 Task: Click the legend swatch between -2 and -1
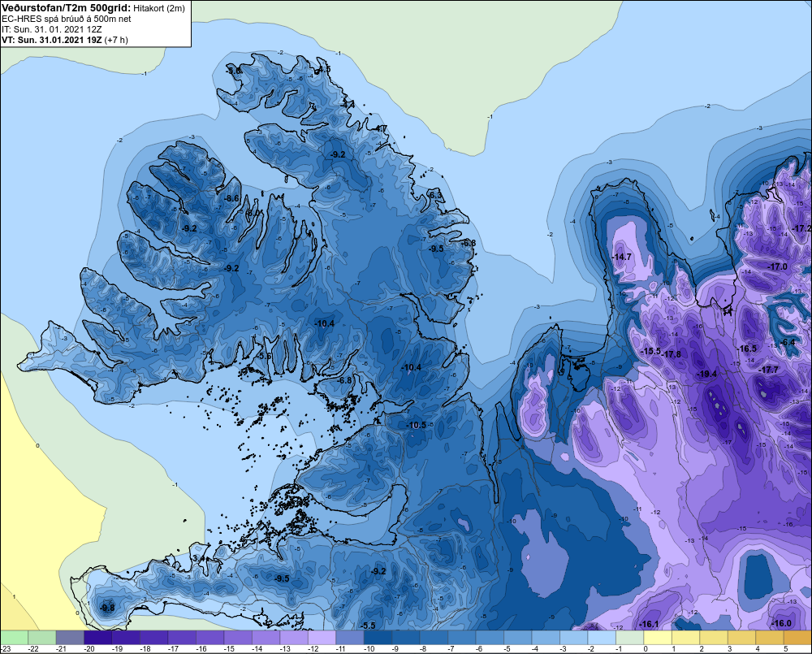[x=601, y=637]
